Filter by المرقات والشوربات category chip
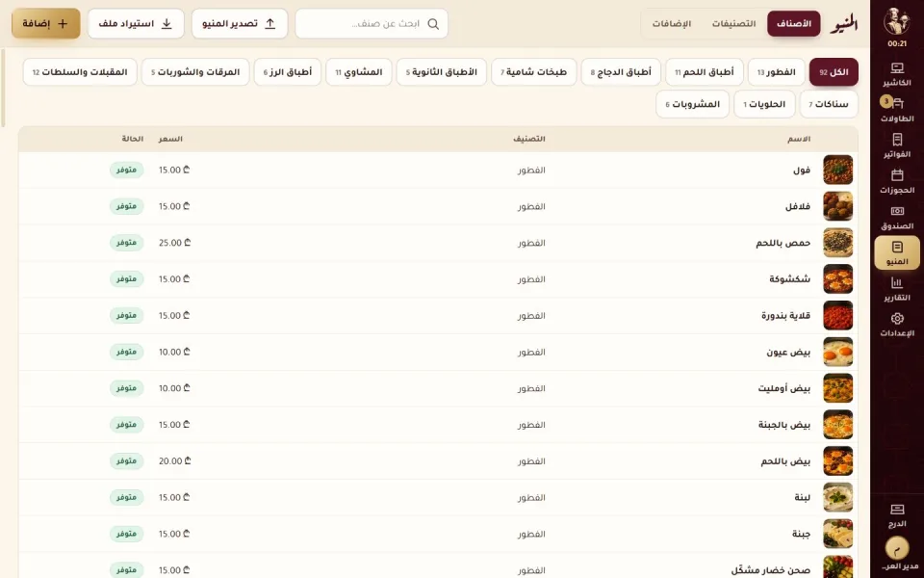The height and width of the screenshot is (578, 924). coord(195,72)
